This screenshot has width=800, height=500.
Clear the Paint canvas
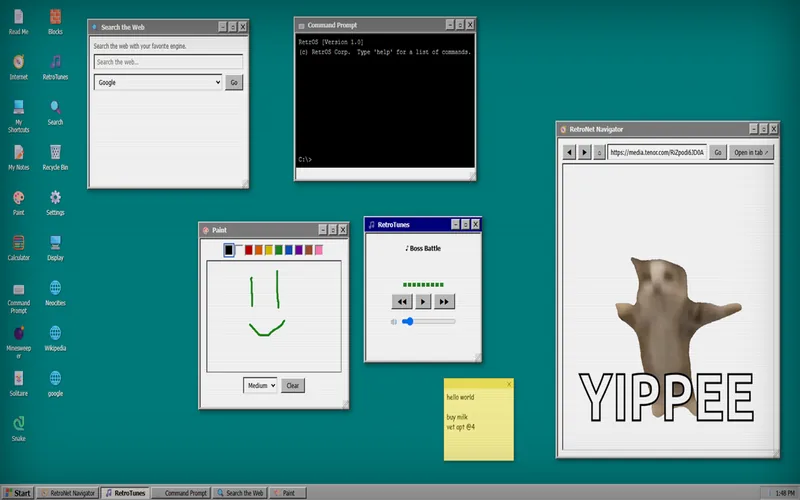click(293, 386)
